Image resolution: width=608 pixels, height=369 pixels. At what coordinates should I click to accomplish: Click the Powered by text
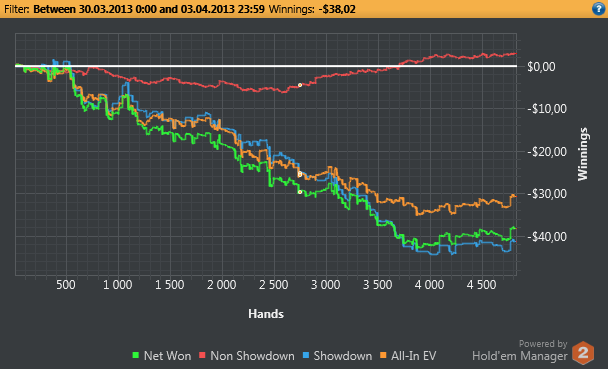pyautogui.click(x=543, y=343)
